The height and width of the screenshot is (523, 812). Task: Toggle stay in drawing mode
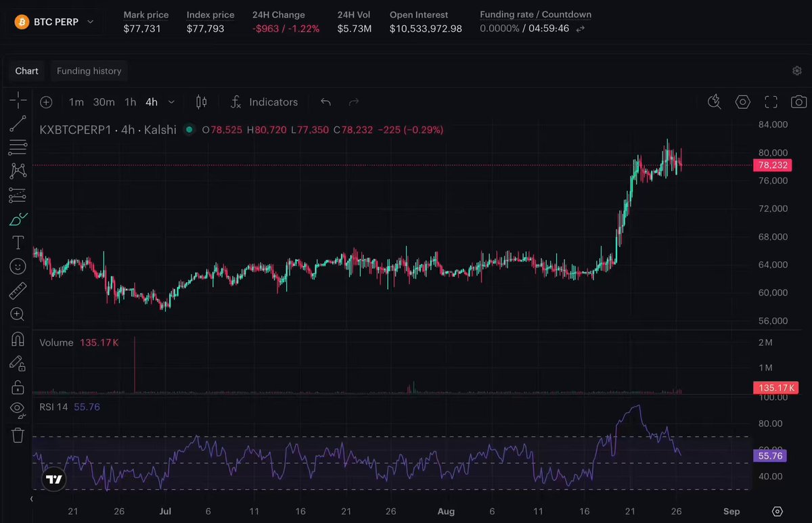[18, 363]
